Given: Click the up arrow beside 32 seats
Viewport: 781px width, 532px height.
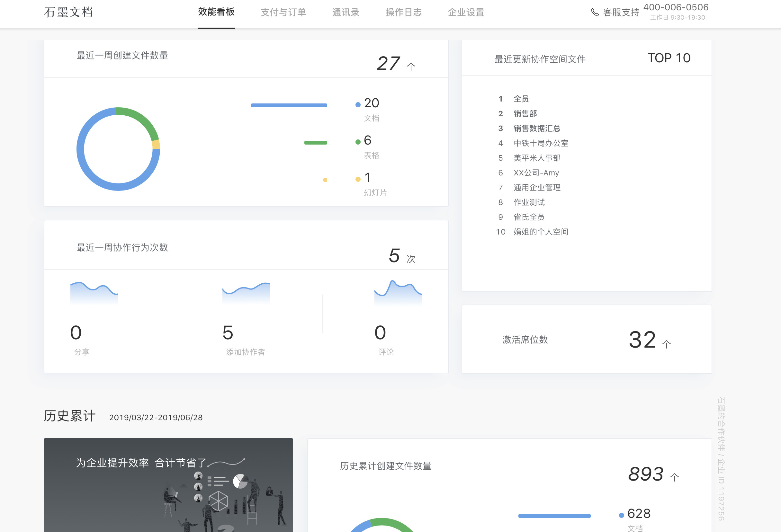Looking at the screenshot, I should pos(666,344).
